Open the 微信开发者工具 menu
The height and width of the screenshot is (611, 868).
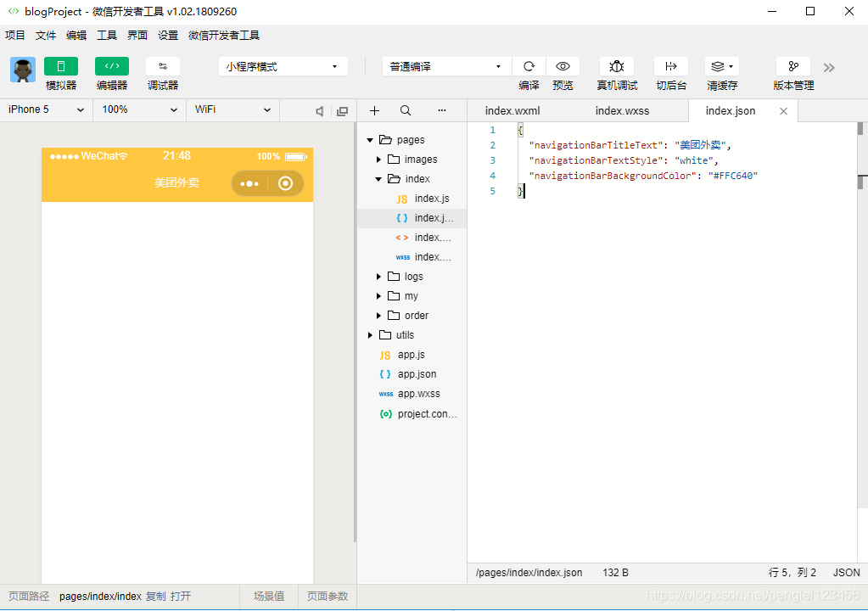224,36
